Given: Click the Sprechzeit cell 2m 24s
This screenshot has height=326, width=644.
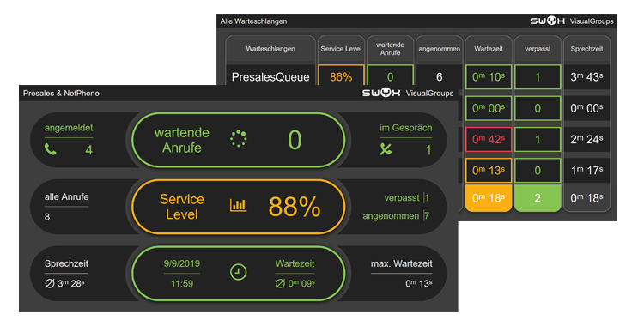Looking at the screenshot, I should tap(586, 139).
